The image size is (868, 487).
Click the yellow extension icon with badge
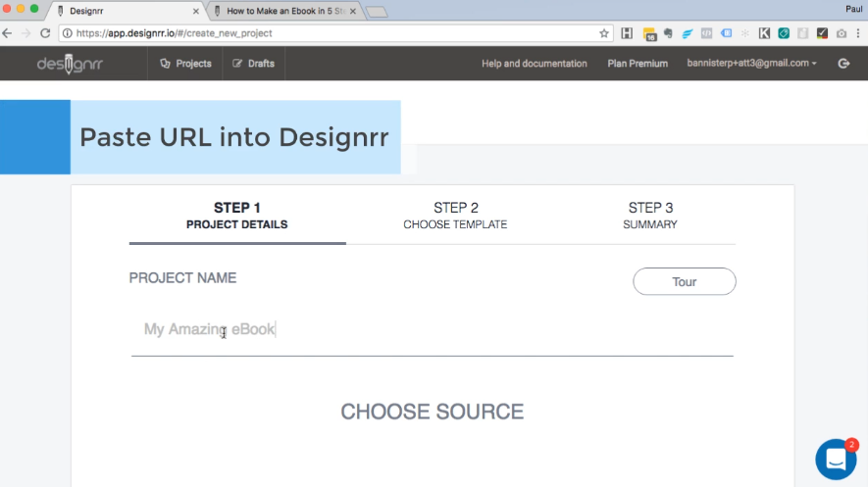pyautogui.click(x=649, y=33)
